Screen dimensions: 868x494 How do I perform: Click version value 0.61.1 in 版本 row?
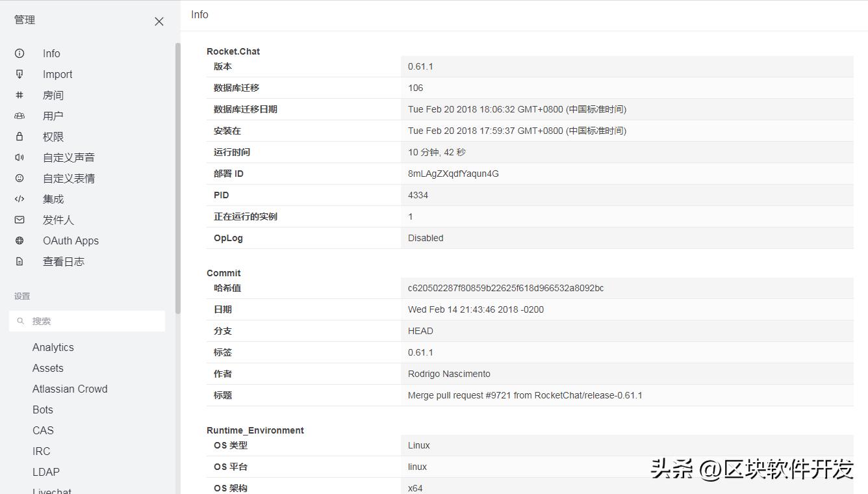[420, 66]
